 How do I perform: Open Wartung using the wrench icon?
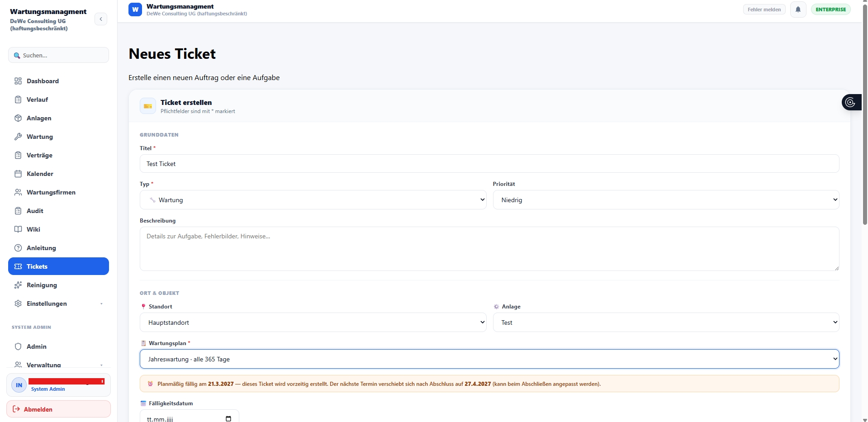pyautogui.click(x=18, y=137)
